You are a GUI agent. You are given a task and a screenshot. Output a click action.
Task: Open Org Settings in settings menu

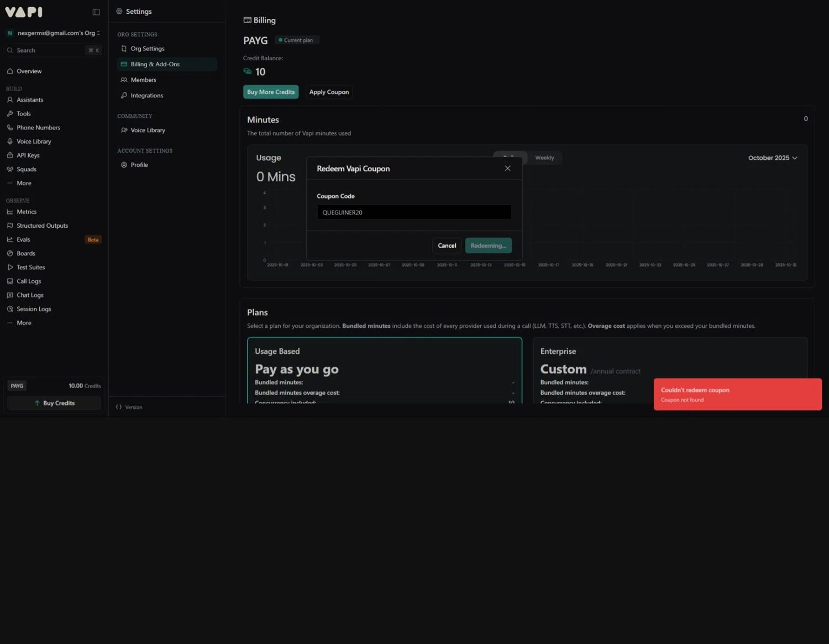tap(167, 49)
